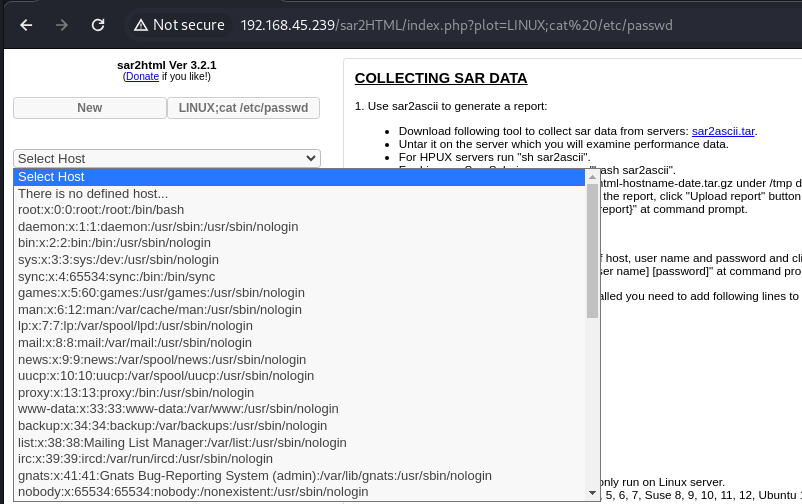Select 'There is no defined host...' option
Image resolution: width=802 pixels, height=504 pixels.
pyautogui.click(x=300, y=194)
